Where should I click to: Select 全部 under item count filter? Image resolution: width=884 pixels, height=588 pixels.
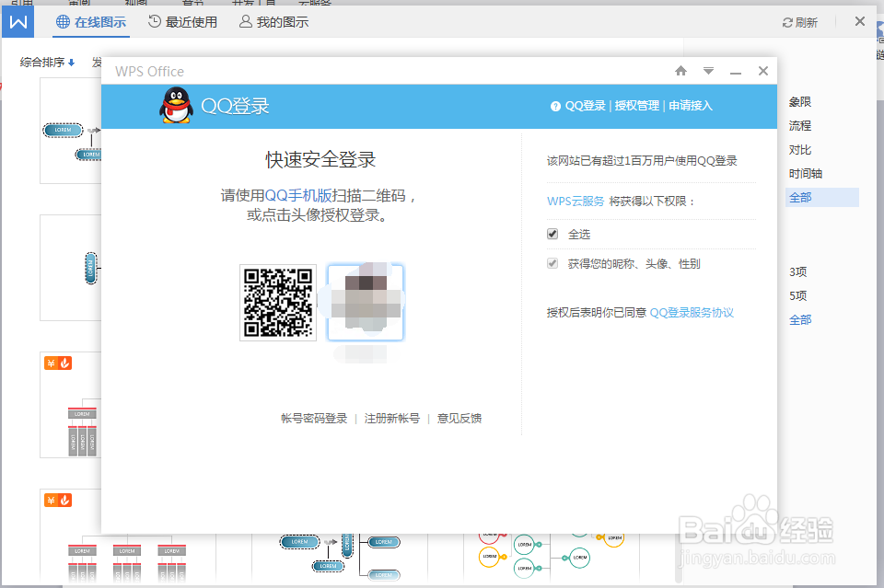coord(800,320)
